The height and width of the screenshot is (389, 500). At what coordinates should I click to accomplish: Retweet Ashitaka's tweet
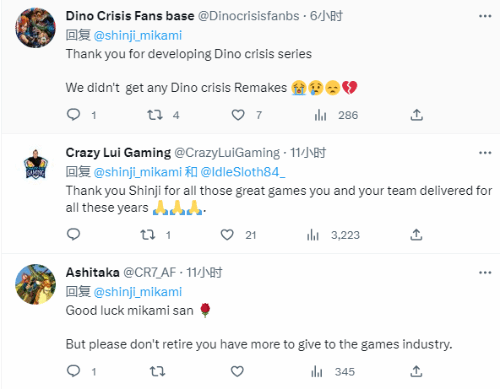click(157, 371)
